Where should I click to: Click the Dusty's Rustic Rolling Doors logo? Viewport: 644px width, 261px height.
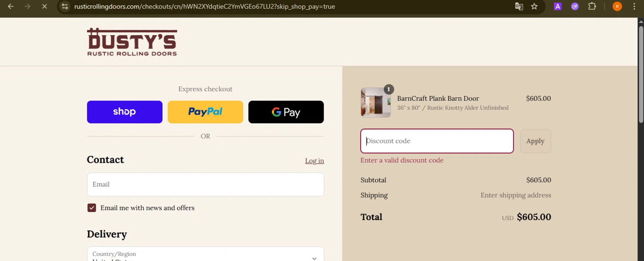click(x=132, y=42)
